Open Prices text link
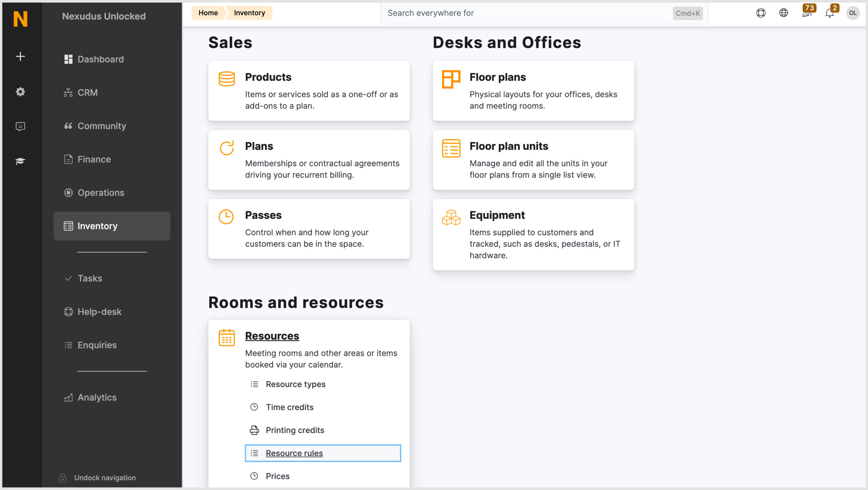The height and width of the screenshot is (490, 868). pyautogui.click(x=278, y=476)
